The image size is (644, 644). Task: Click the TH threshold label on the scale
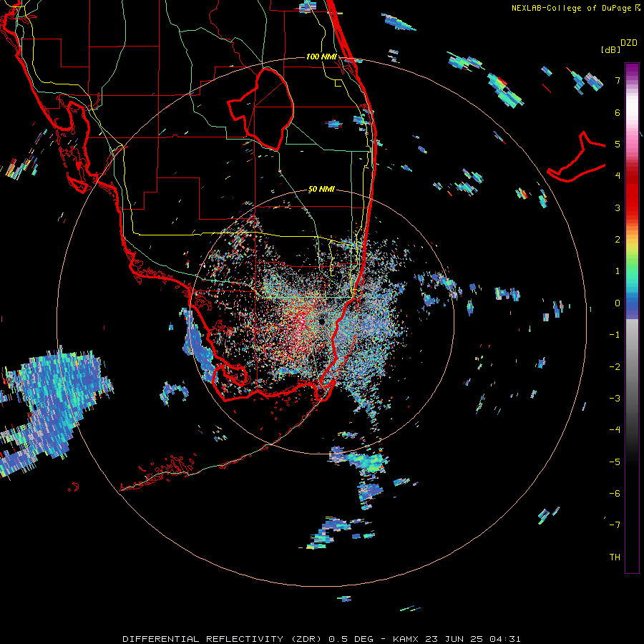click(x=615, y=557)
